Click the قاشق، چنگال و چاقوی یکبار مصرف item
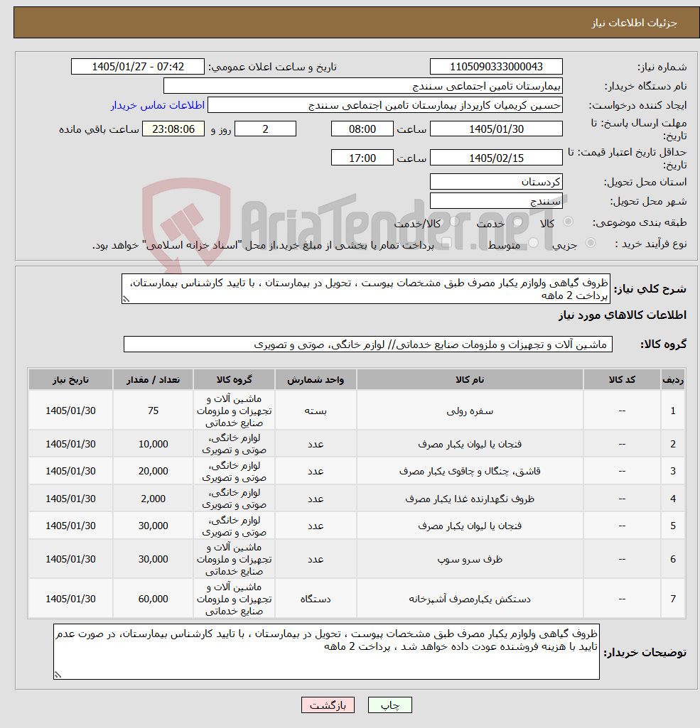700x728 pixels. [470, 472]
